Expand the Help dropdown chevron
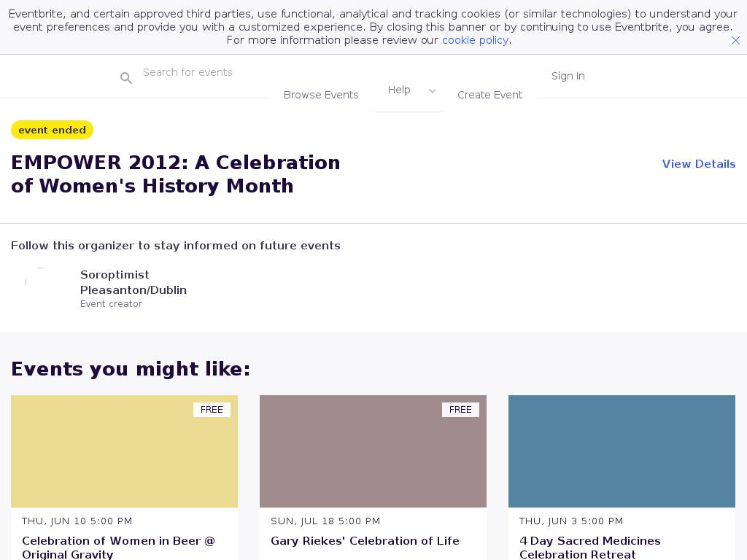The image size is (747, 560). 433,91
